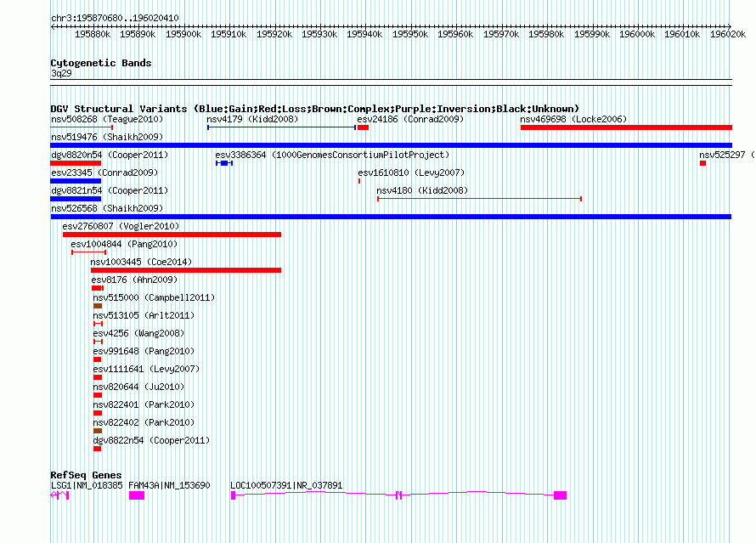Select the esv8176 (Ahn2009) label
756x543 pixels.
click(x=134, y=280)
